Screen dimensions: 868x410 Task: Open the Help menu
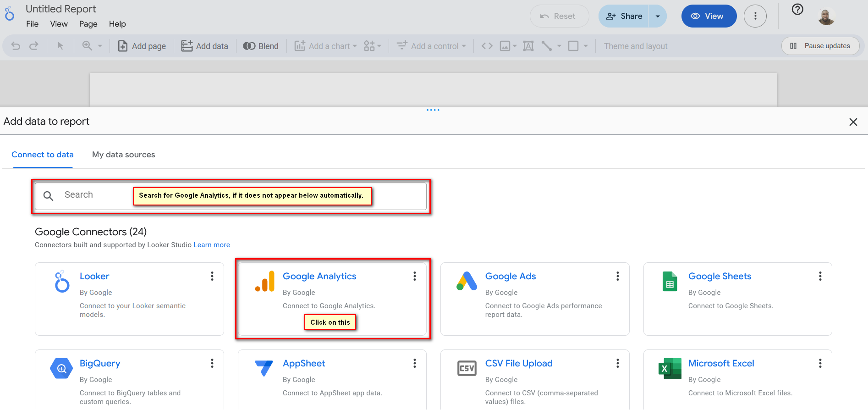(x=117, y=24)
